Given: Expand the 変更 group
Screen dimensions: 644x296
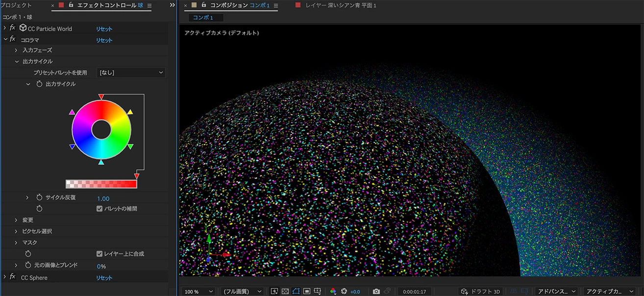Looking at the screenshot, I should pos(16,220).
